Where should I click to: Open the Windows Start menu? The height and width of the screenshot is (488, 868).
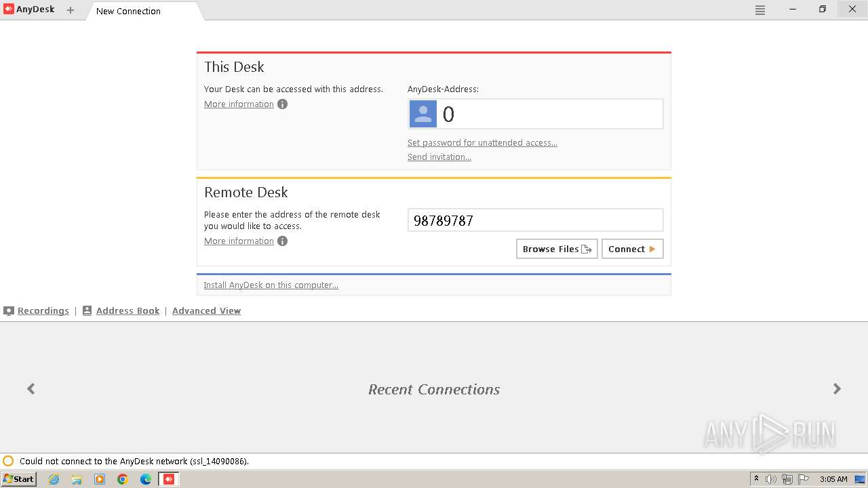point(18,479)
